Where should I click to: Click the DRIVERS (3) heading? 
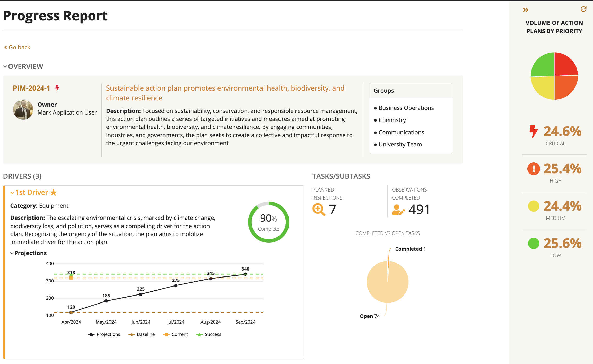pos(22,176)
